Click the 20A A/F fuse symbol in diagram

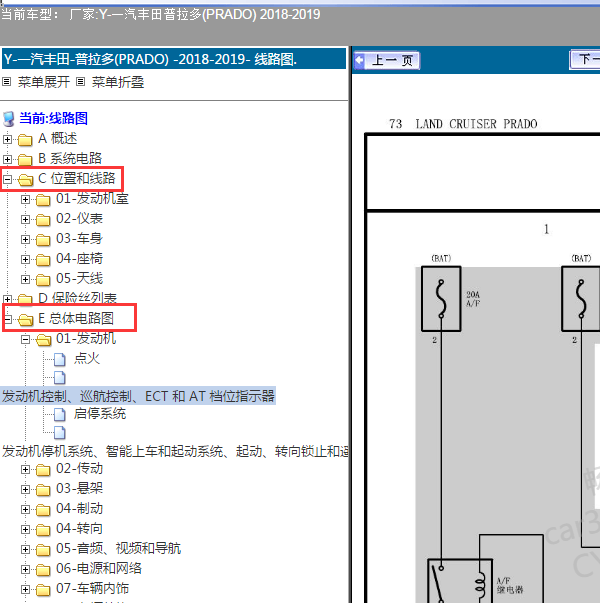click(x=441, y=299)
